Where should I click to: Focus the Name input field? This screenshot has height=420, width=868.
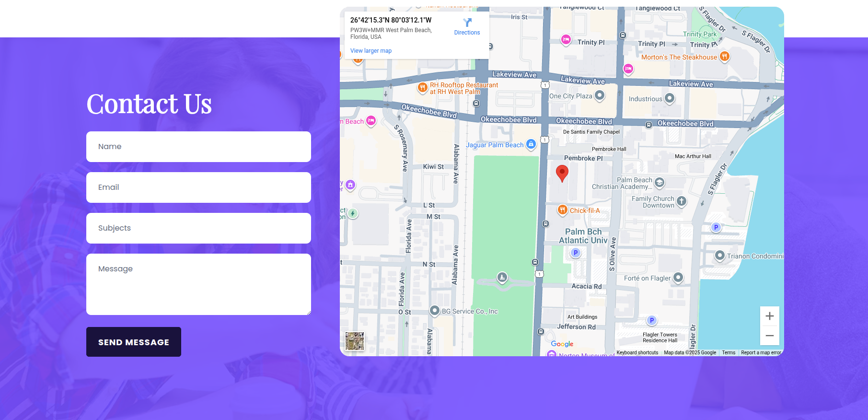coord(198,147)
